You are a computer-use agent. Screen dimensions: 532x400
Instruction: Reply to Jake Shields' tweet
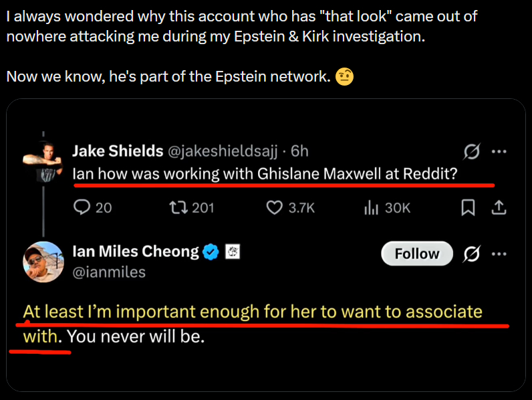(84, 208)
